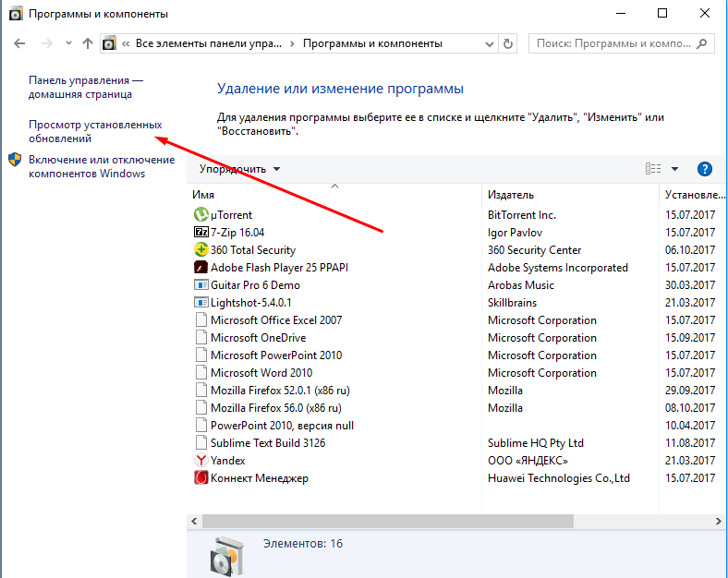Click install date 06.10.2017
This screenshot has height=578, width=728.
tap(690, 250)
